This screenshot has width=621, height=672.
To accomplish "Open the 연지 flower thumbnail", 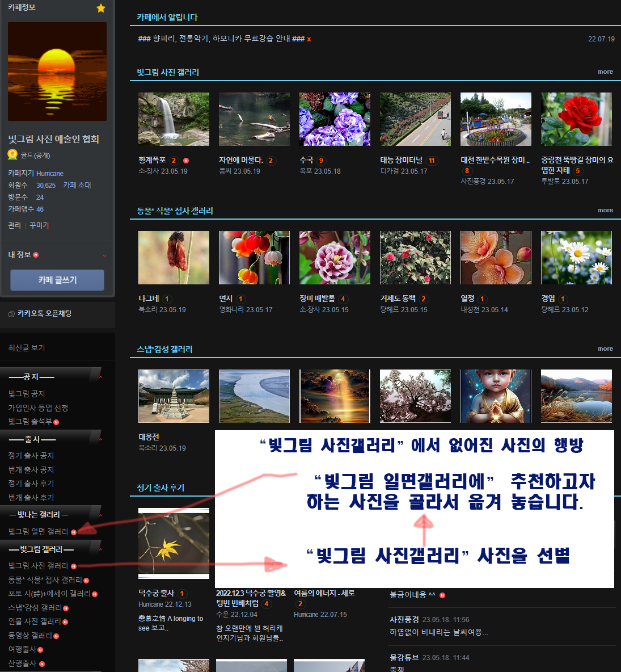I will (x=255, y=258).
